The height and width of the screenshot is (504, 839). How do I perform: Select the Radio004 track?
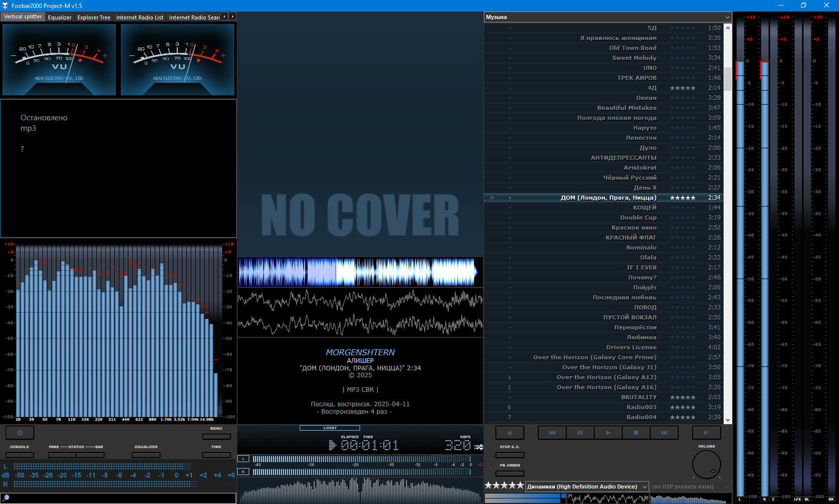coord(604,417)
